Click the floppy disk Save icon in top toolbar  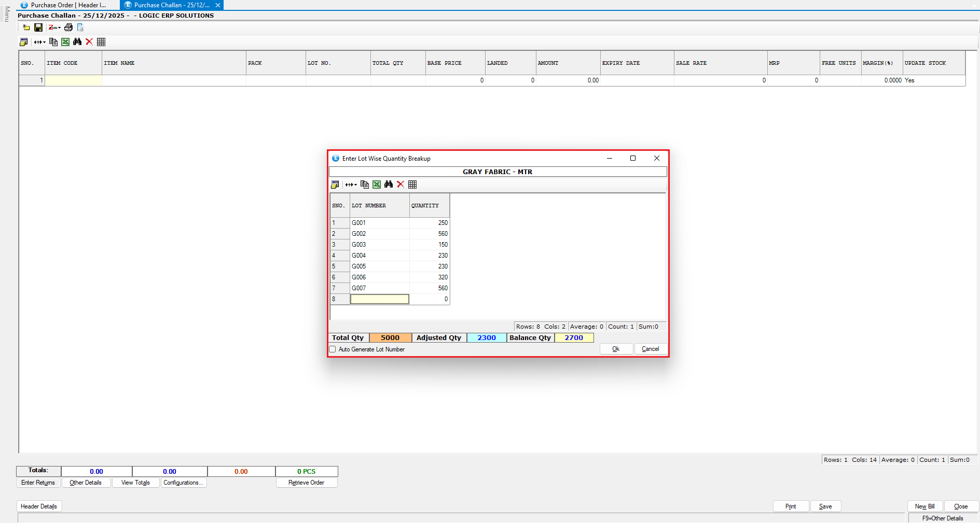point(38,27)
